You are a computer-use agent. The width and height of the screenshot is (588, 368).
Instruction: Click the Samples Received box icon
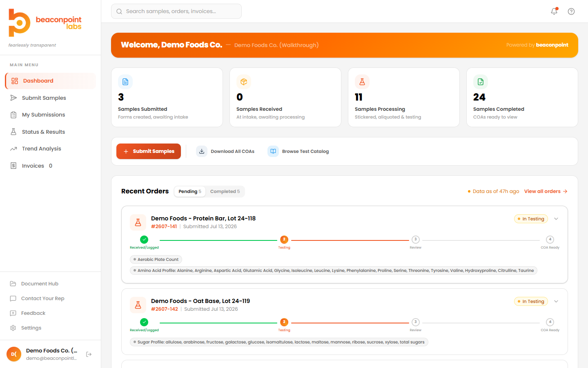point(244,82)
